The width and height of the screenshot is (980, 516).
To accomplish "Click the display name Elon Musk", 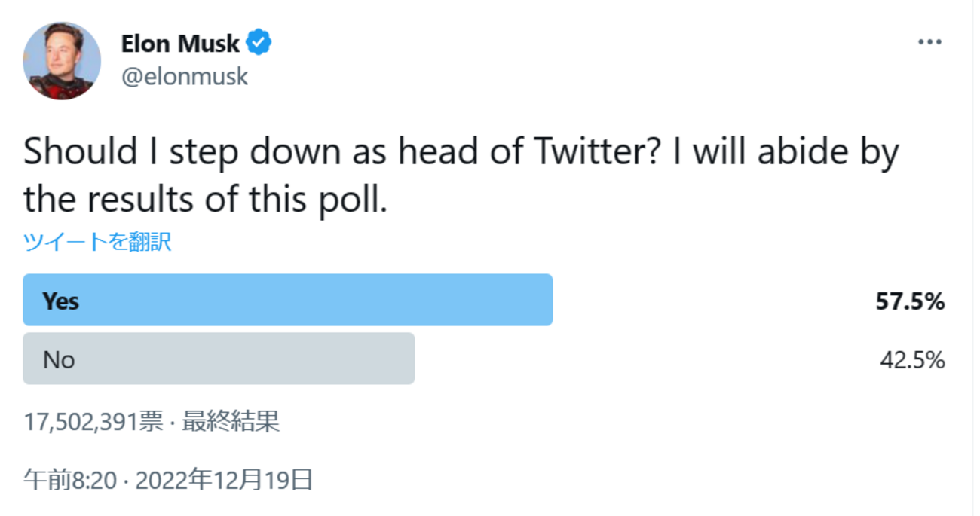I will 180,44.
